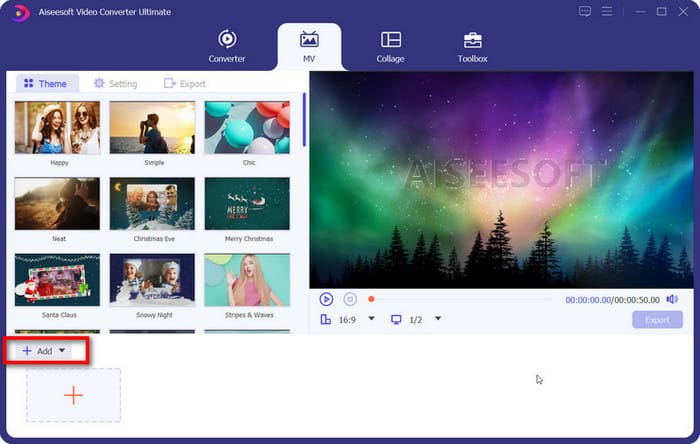Click the large plus placeholder to add media
Image resolution: width=700 pixels, height=444 pixels.
coord(73,395)
